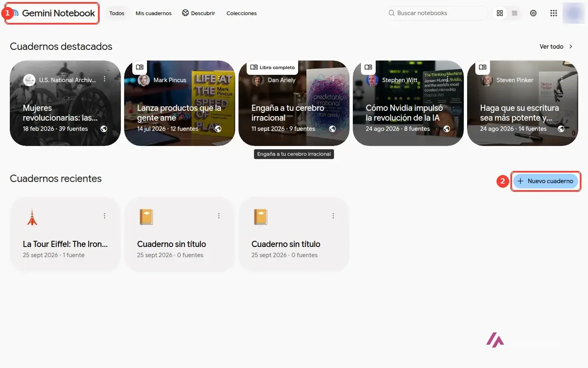Click '11 sept 2026 · 9 fuentes' text
Image resolution: width=588 pixels, height=368 pixels.
tap(283, 129)
